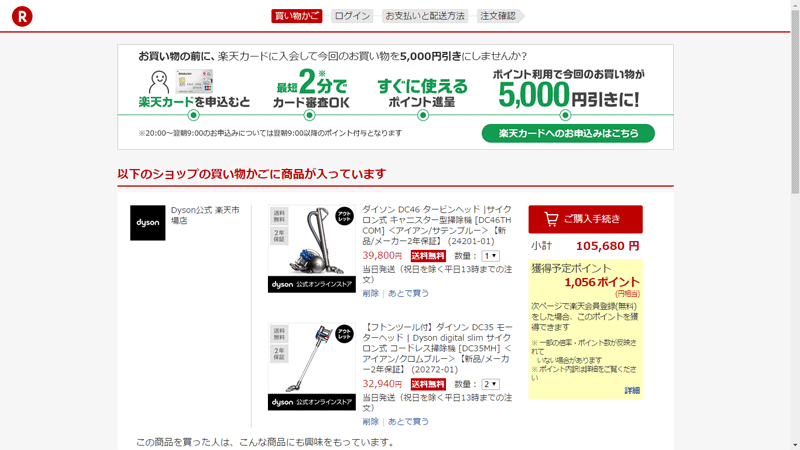Screen dimensions: 800x450
Task: Select the ログイン step tab
Action: click(x=352, y=16)
